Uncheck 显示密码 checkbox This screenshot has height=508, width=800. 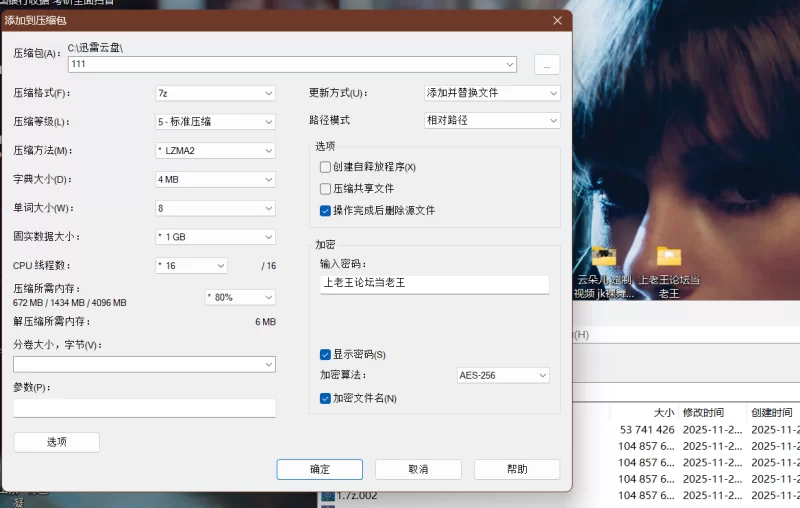pyautogui.click(x=325, y=354)
